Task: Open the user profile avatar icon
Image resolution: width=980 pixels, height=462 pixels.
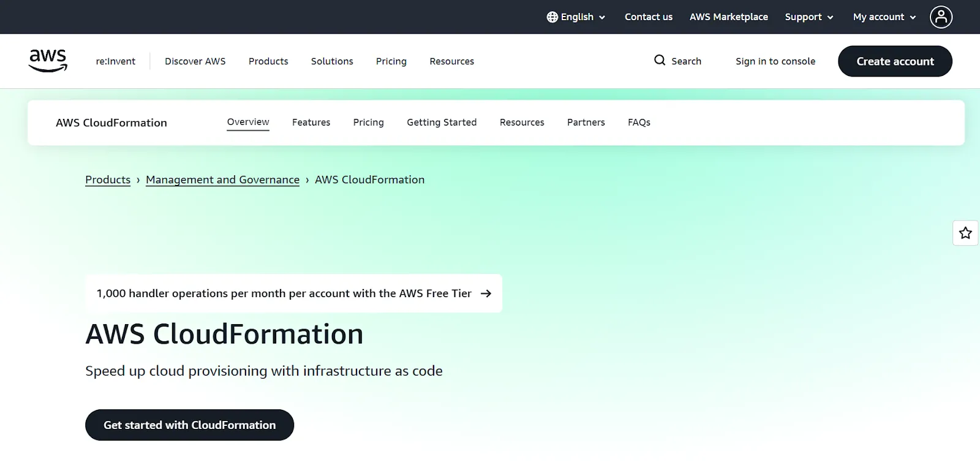Action: click(941, 17)
